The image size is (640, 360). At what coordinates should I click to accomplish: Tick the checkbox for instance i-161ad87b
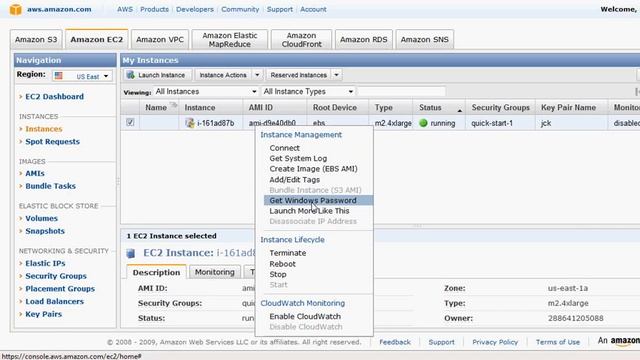pos(130,122)
